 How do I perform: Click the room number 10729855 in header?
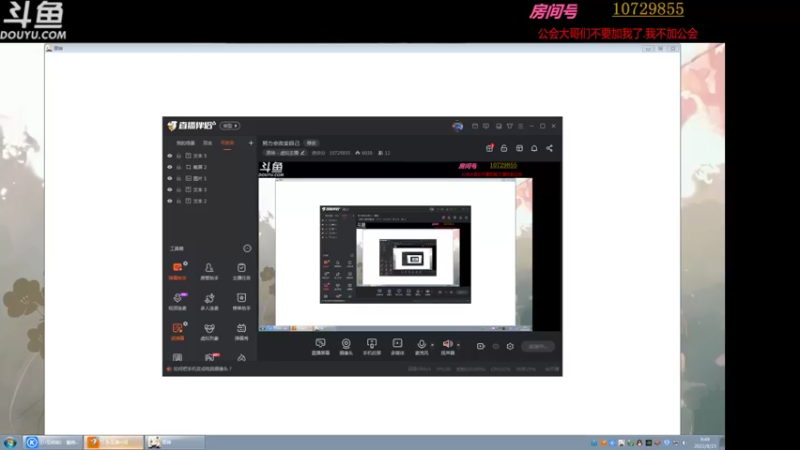click(339, 153)
